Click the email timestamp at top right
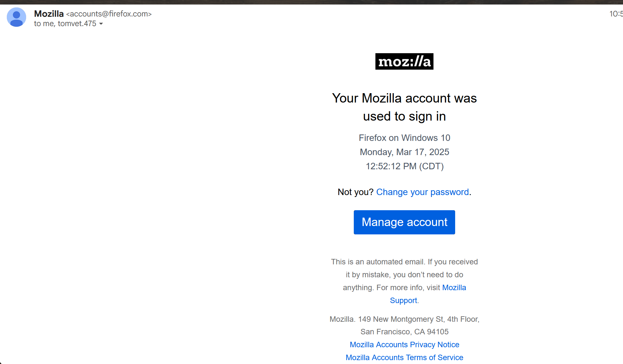The image size is (623, 364). (615, 14)
